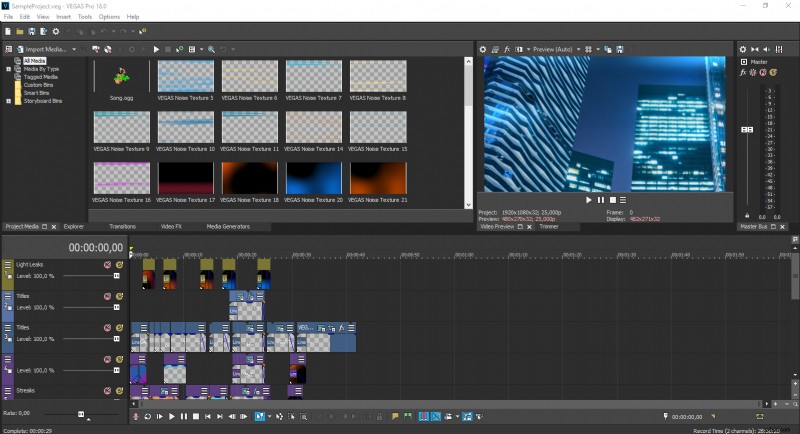Click the Video Output FX icon in preview toolbar

[507, 49]
